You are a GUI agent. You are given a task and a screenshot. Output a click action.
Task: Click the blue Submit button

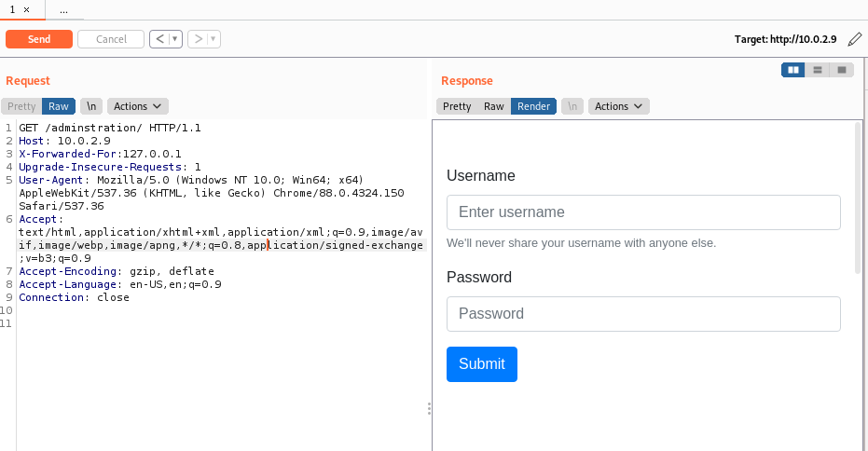(x=482, y=364)
